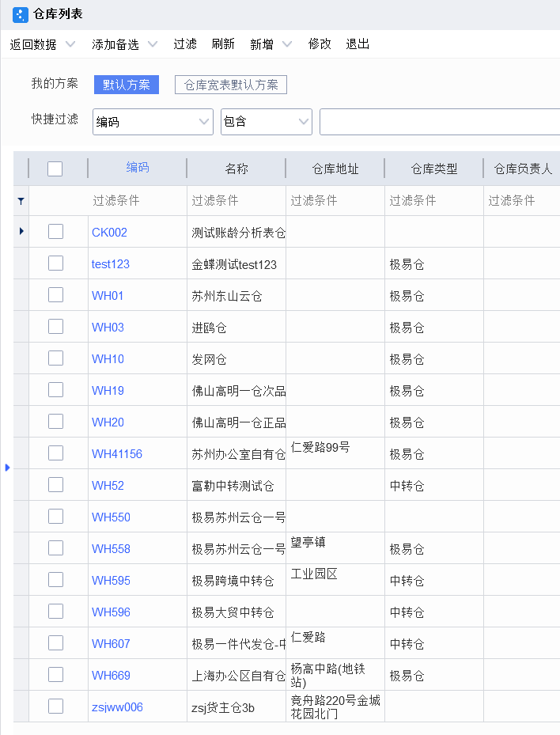The width and height of the screenshot is (560, 735).
Task: Check the WH558 row checkbox
Action: click(56, 548)
